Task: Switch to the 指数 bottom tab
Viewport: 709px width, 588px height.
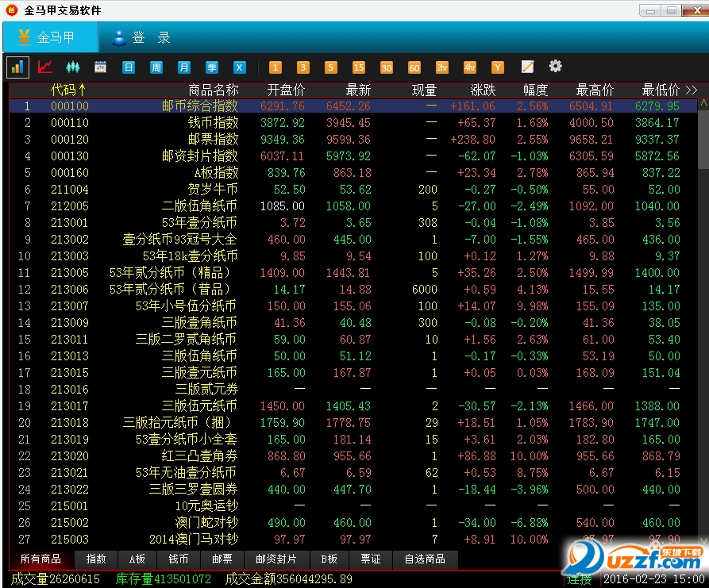Action: click(96, 559)
